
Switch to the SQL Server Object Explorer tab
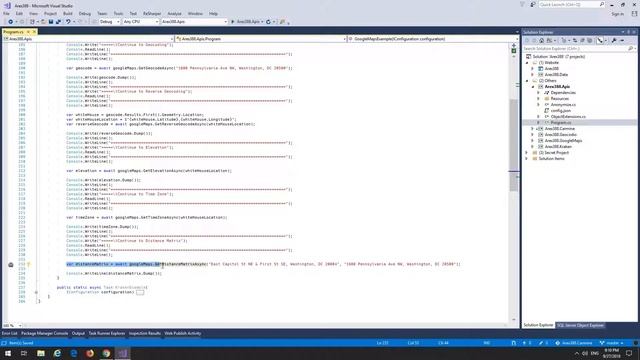coord(580,325)
